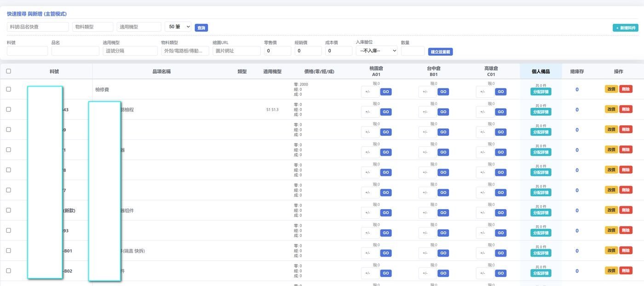
Task: Open the 50 筆 page-size dropdown
Action: coord(178,27)
